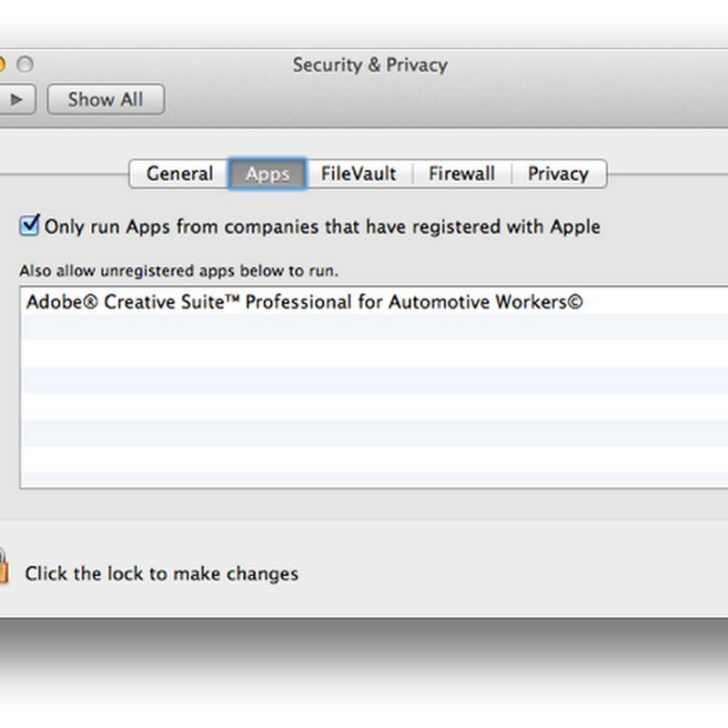The height and width of the screenshot is (728, 728).
Task: Go to the Firewall tab
Action: [x=461, y=174]
